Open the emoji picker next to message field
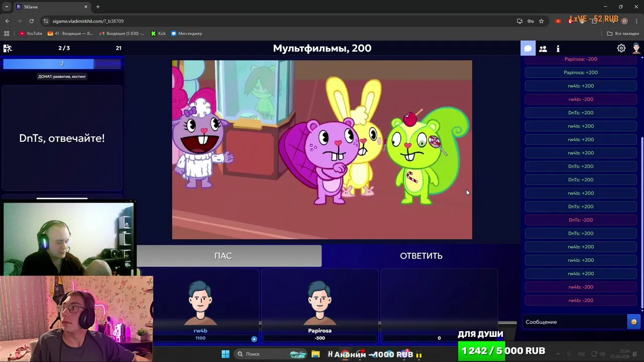644x362 pixels. (x=633, y=322)
